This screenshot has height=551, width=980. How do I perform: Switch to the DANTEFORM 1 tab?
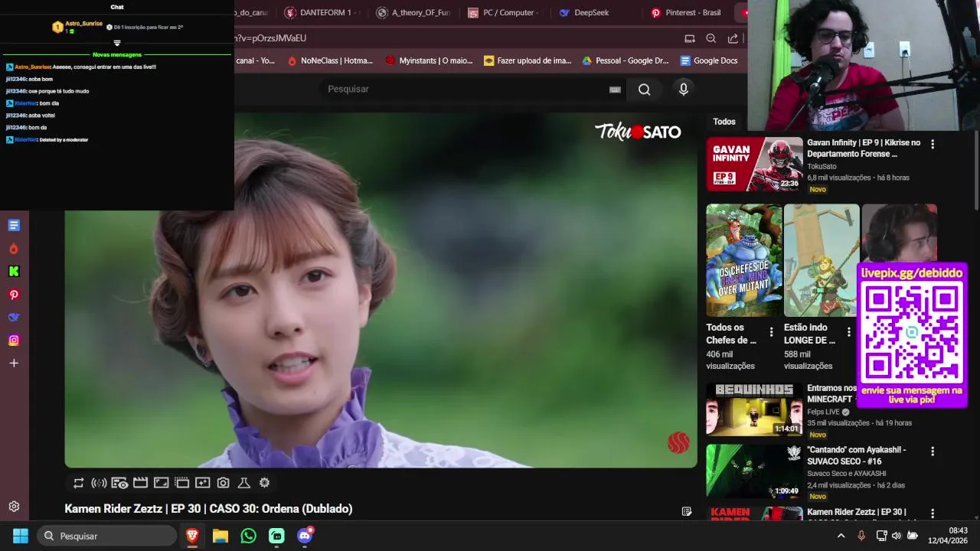[322, 13]
